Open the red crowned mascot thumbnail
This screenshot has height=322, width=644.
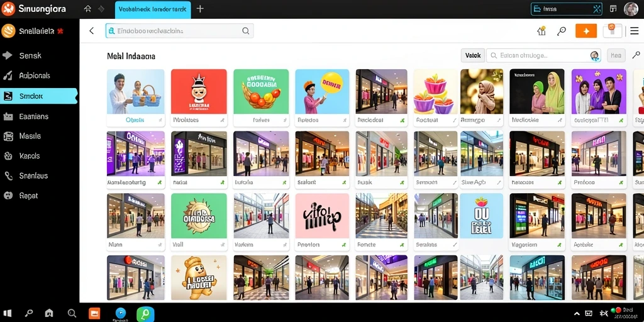click(199, 92)
